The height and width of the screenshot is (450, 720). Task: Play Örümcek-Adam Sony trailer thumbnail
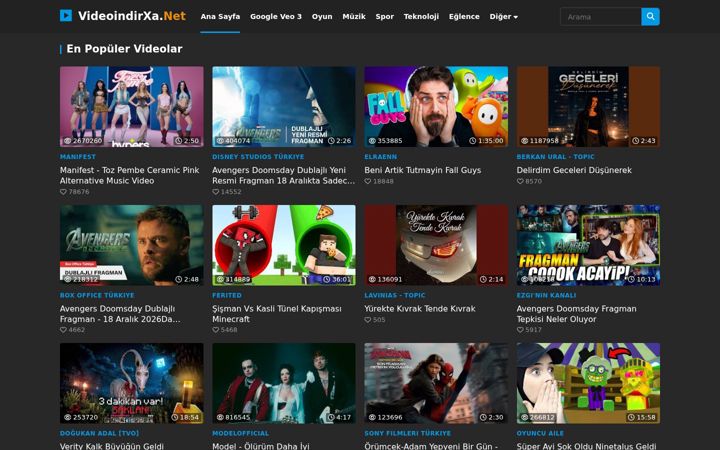(x=436, y=383)
